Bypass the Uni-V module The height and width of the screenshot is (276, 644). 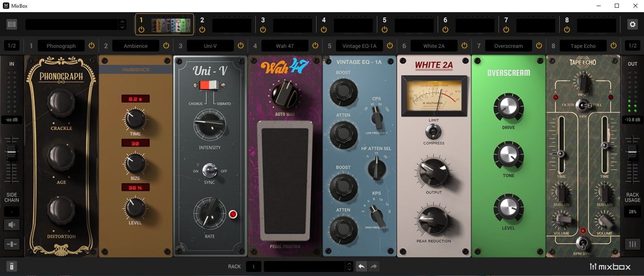click(241, 46)
